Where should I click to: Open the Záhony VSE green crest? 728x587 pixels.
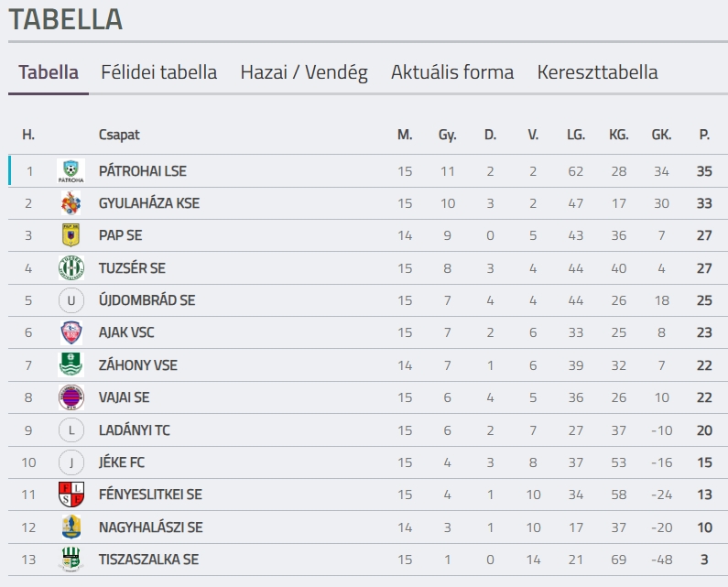[71, 364]
